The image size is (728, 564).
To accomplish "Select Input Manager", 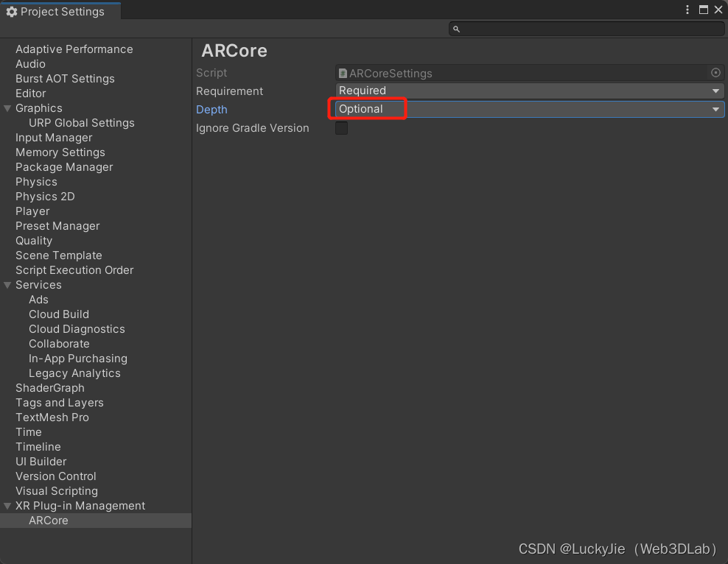I will tap(54, 138).
